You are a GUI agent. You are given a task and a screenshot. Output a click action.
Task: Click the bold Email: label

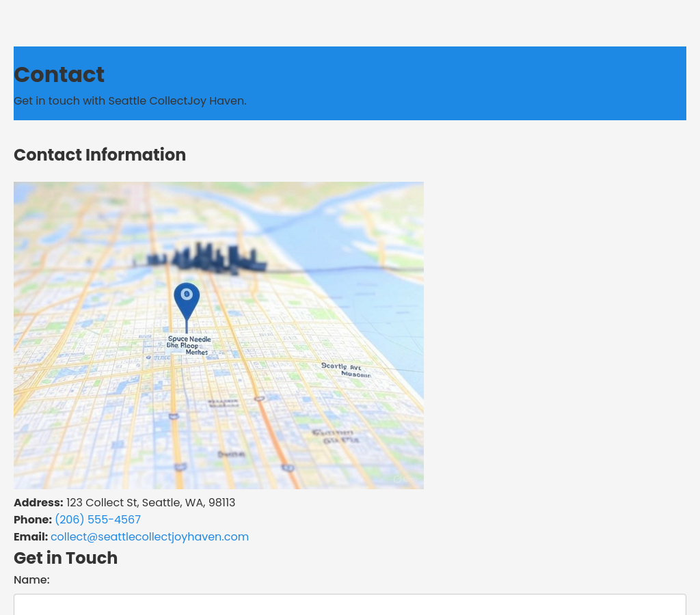point(31,537)
